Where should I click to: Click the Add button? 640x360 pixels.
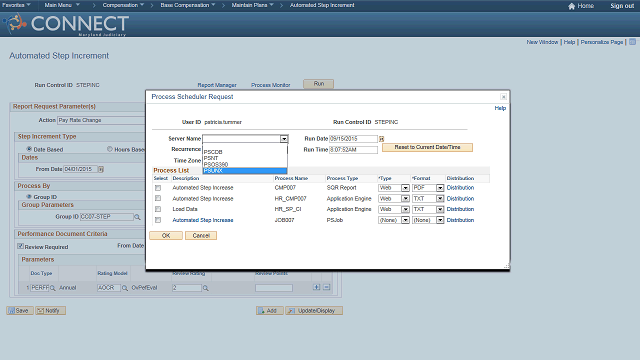pyautogui.click(x=269, y=311)
